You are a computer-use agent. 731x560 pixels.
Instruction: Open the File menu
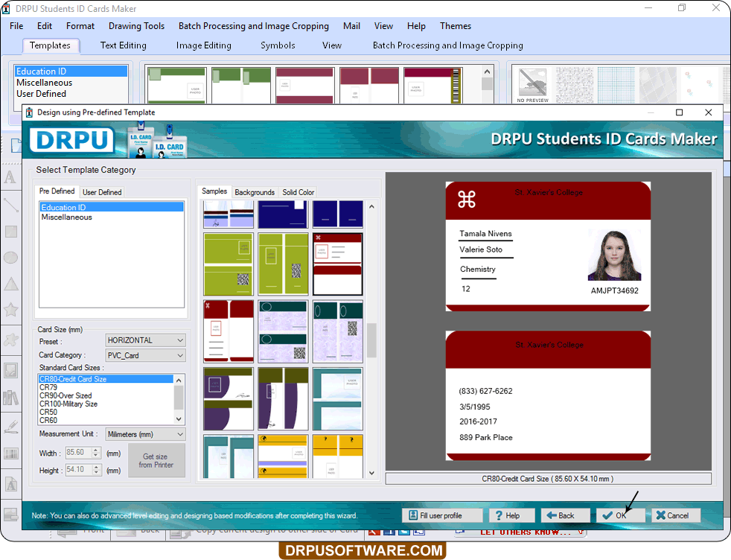[16, 26]
